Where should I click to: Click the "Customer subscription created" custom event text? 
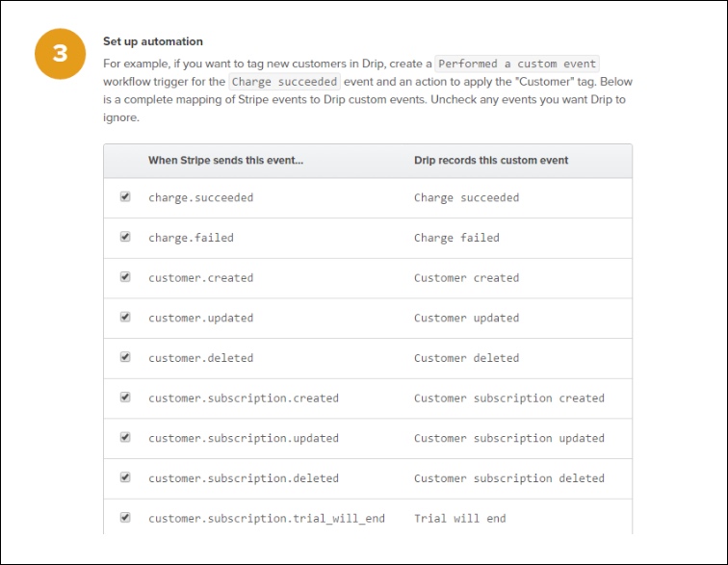(x=508, y=398)
